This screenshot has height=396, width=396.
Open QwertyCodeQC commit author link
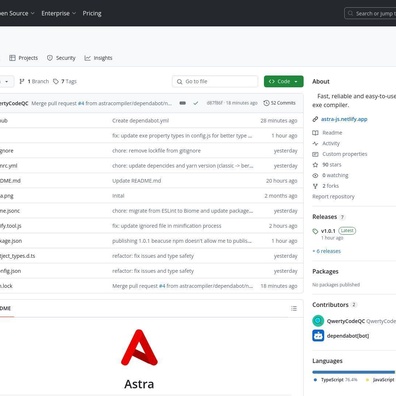click(x=14, y=103)
